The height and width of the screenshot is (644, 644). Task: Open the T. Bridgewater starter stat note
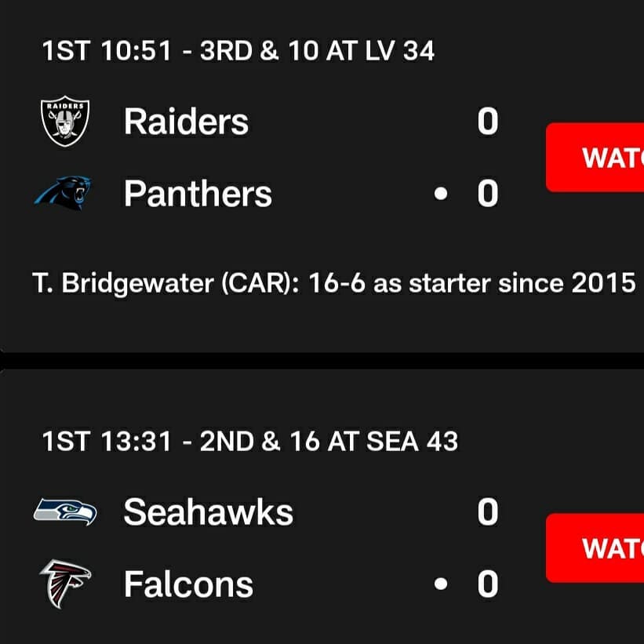[x=334, y=283]
